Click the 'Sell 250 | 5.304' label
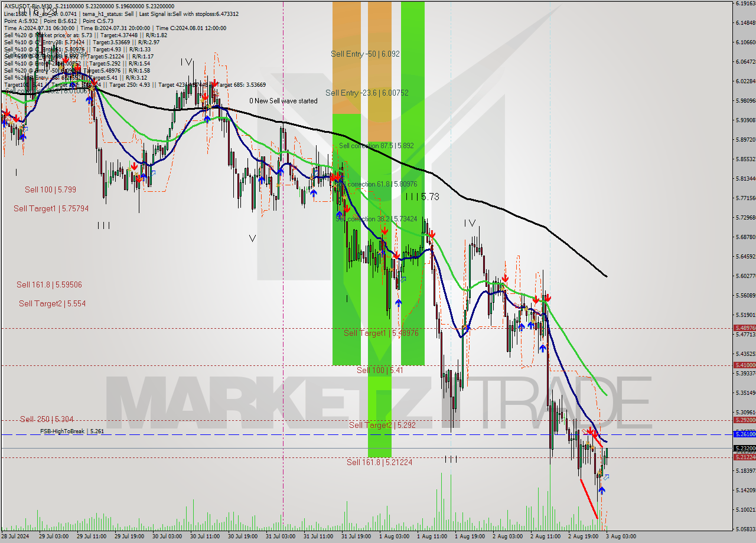Screen dimensions: 756x543 47,419
